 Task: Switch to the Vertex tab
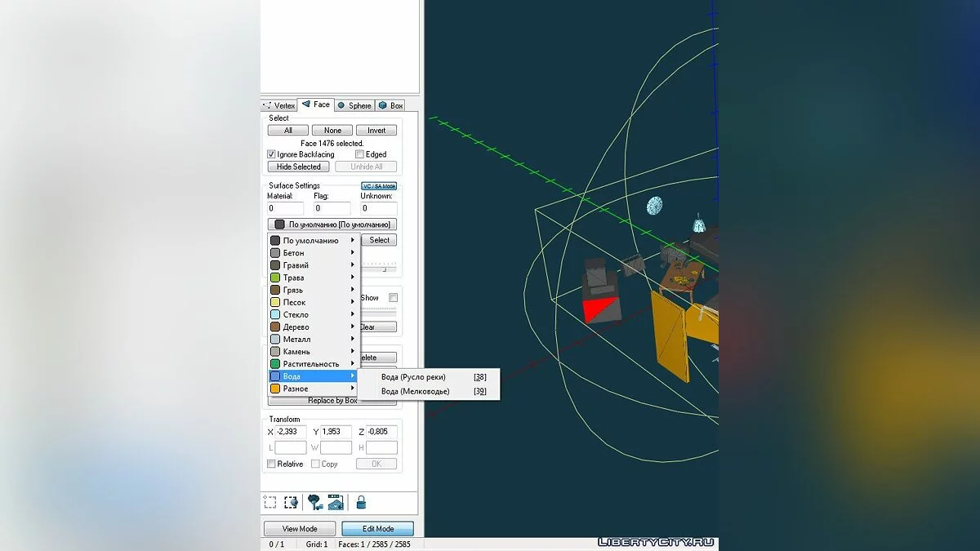pos(279,105)
